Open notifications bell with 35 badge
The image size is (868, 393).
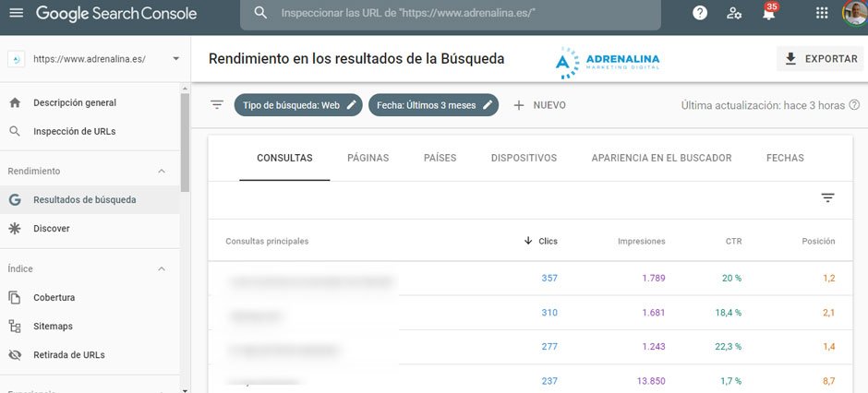(x=769, y=12)
